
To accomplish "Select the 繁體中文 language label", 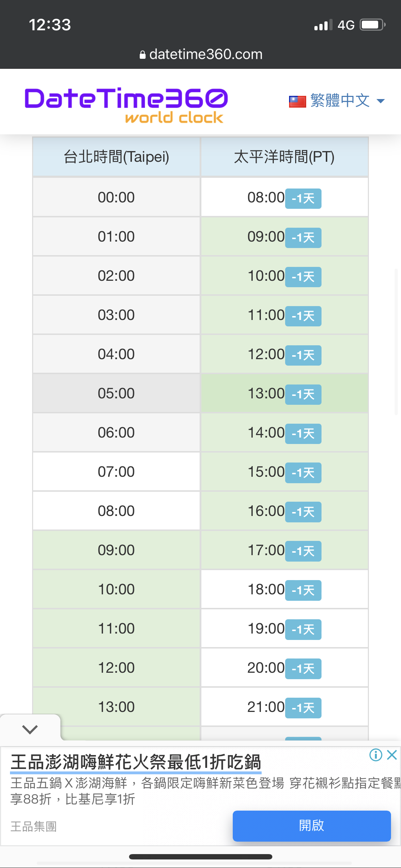I will (x=340, y=100).
